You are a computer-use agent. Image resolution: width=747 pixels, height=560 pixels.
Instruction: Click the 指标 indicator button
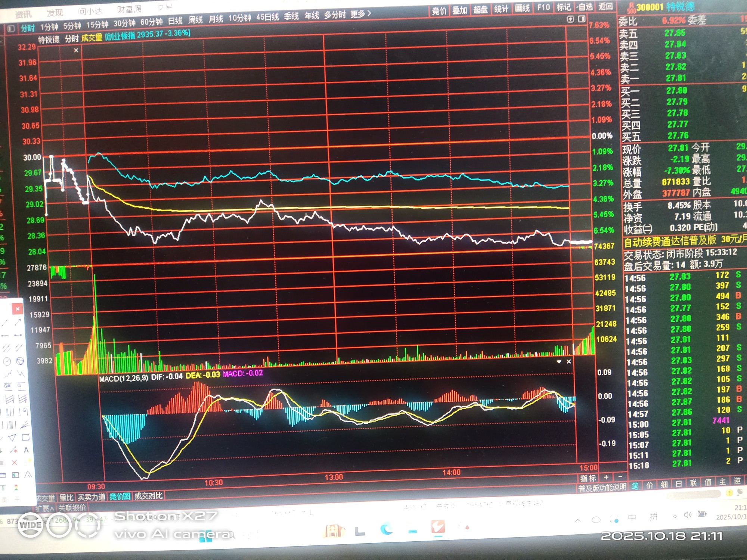(588, 478)
